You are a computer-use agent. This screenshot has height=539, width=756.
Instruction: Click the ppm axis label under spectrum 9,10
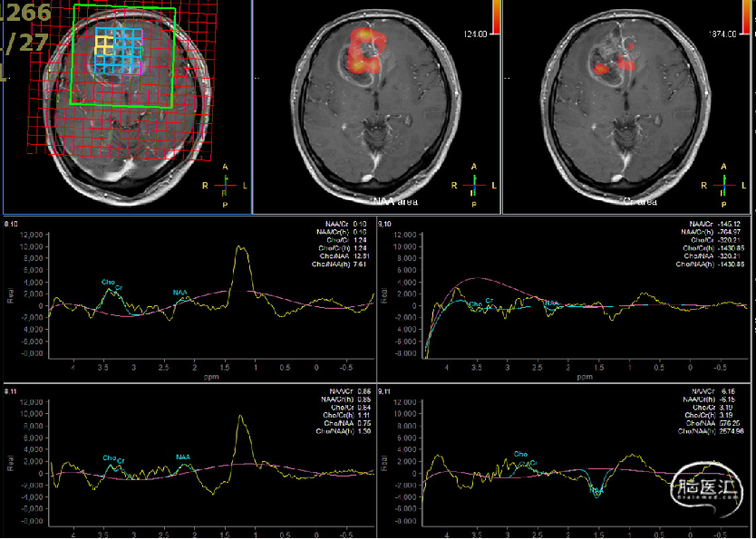point(585,377)
